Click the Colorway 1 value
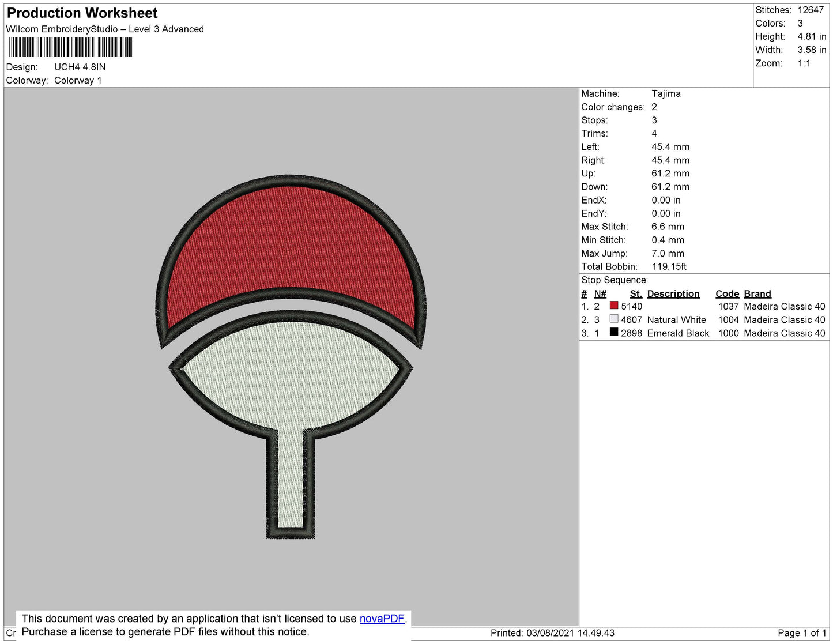 click(x=78, y=80)
